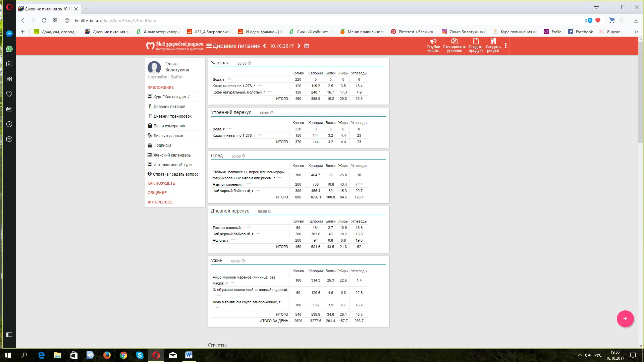The width and height of the screenshot is (644, 362).
Task: Open Word from the Windows taskbar
Action: 189,355
